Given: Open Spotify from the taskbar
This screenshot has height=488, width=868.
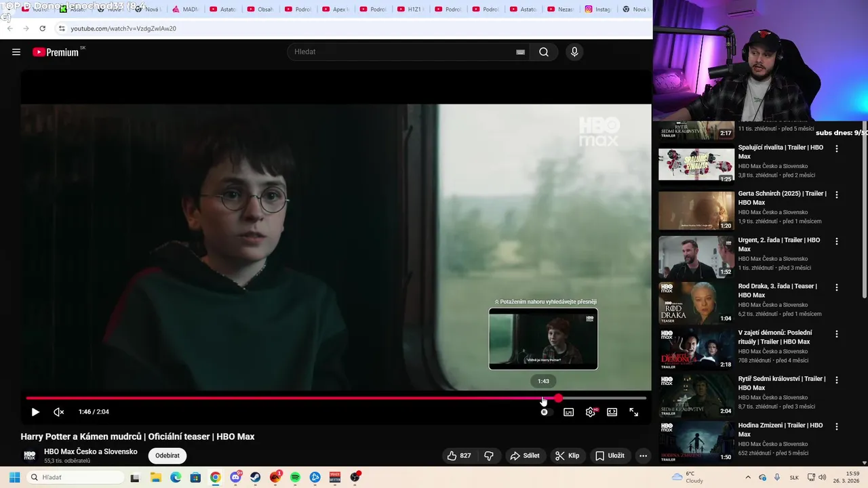Looking at the screenshot, I should click(295, 477).
